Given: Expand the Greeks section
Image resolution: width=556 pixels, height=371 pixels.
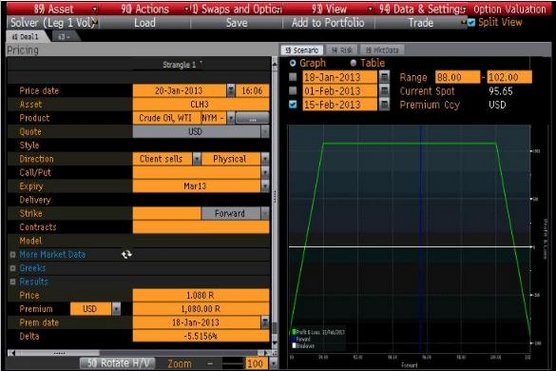Looking at the screenshot, I should (x=13, y=268).
